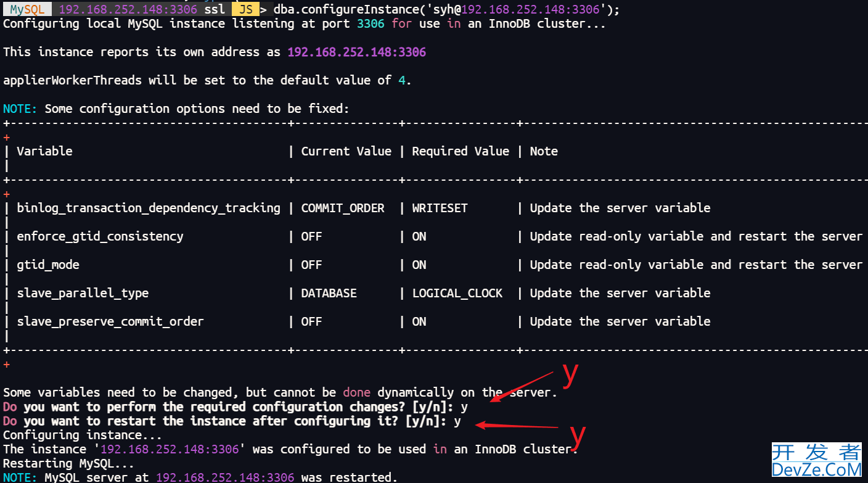Click the cyan 'NOTE:' before 'Some configuration options'
This screenshot has height=483, width=868.
coord(20,109)
